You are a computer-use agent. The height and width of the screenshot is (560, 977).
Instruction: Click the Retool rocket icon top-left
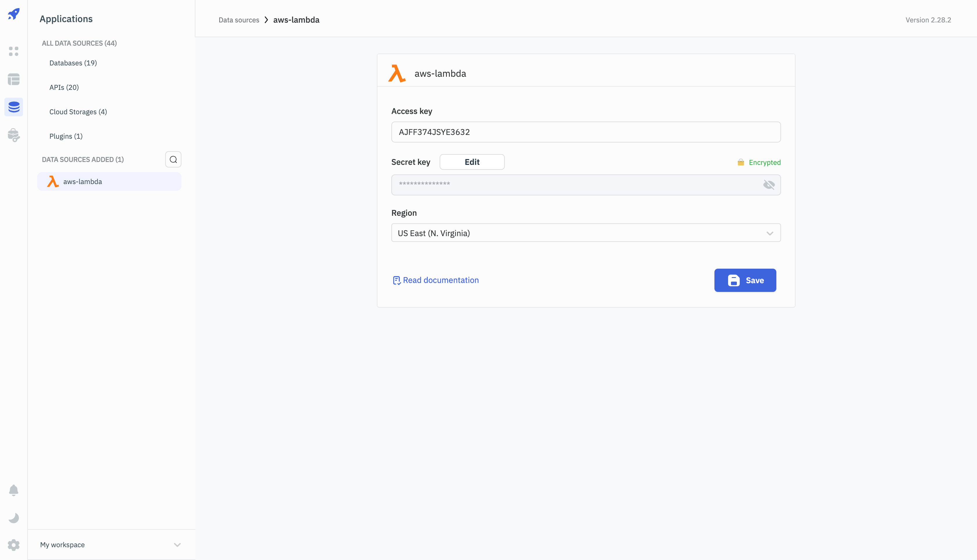13,13
